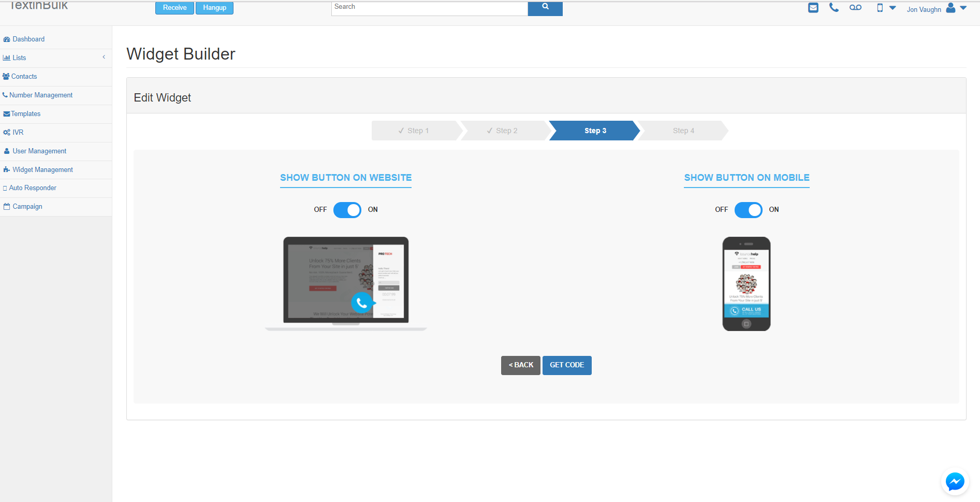
Task: Open the envelope messages icon in header
Action: (813, 8)
